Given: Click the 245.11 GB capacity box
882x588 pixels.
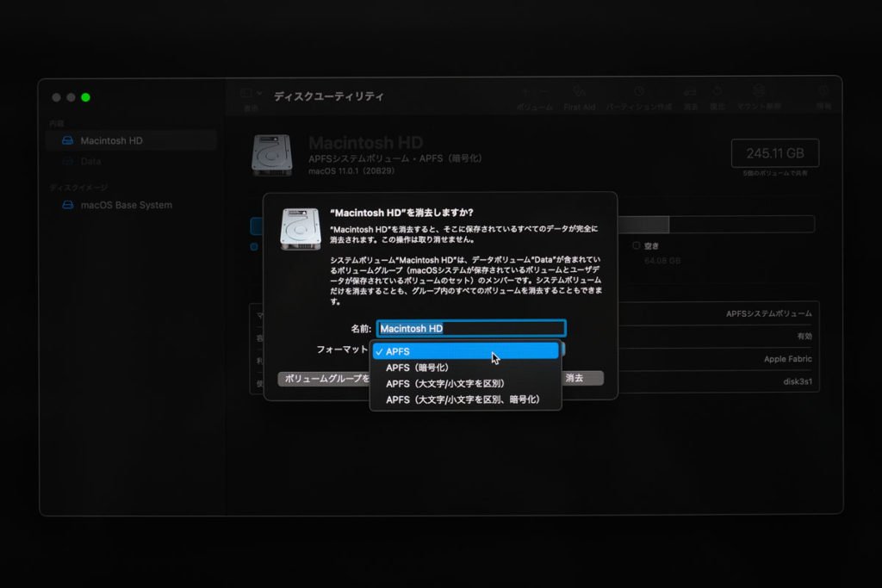Looking at the screenshot, I should click(774, 153).
